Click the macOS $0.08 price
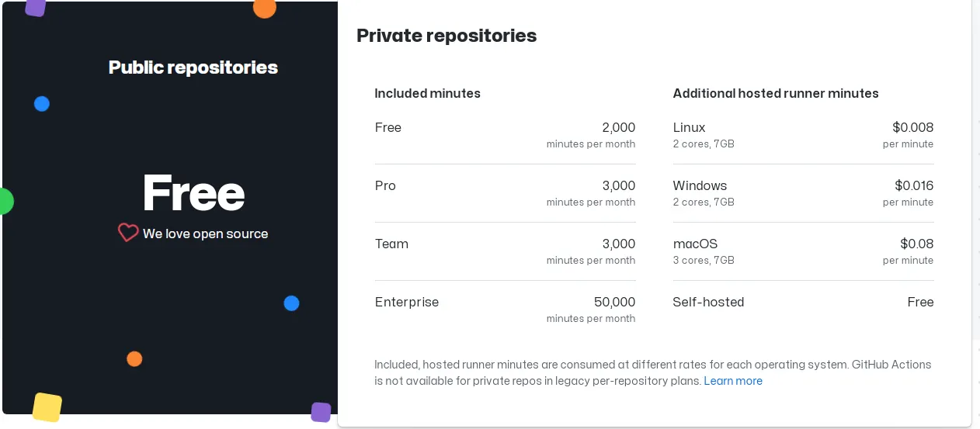 point(916,244)
